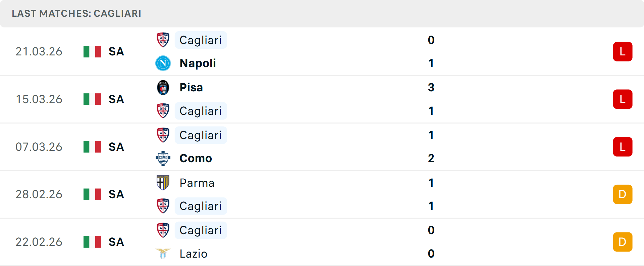This screenshot has height=266, width=644.
Task: Select the Como team name
Action: [x=196, y=158]
